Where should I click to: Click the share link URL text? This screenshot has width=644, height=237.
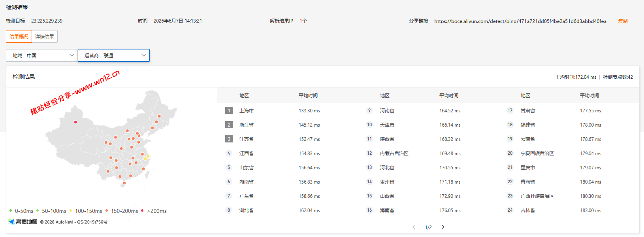tap(520, 21)
